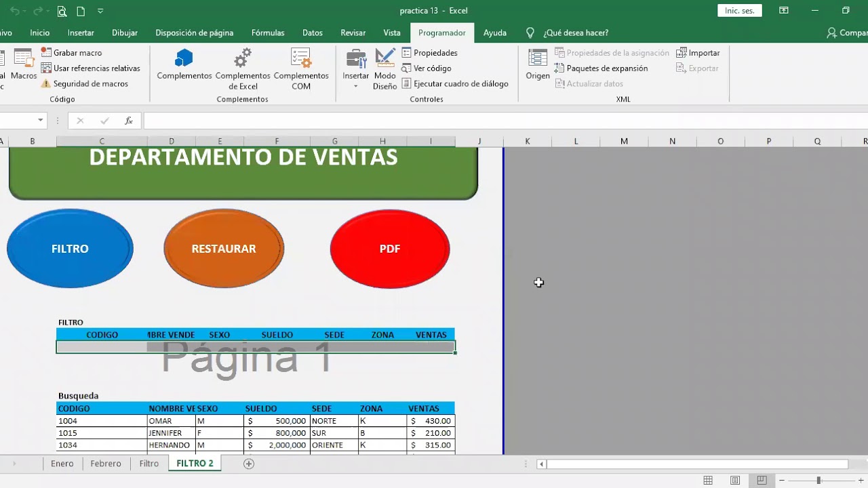Screen dimensions: 868x488
Task: Click Ver código
Action: (427, 68)
